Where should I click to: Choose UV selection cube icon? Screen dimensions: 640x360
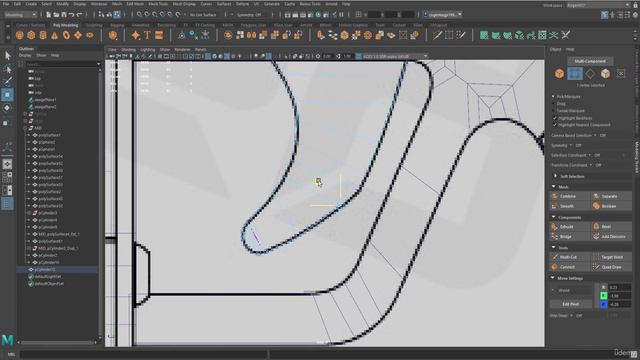[x=605, y=73]
